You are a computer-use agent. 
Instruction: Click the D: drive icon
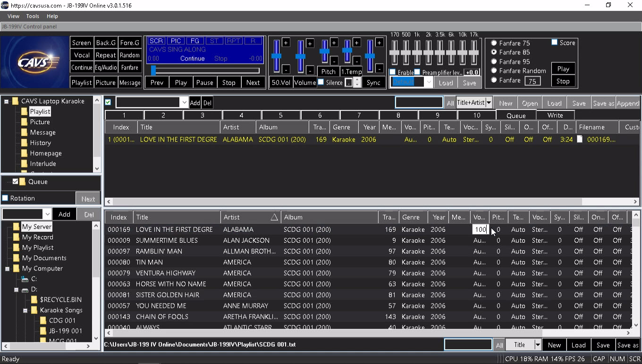25,289
